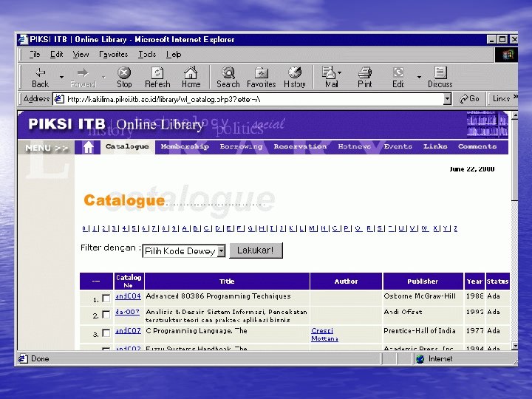This screenshot has width=532, height=399.
Task: Filter catalogue by letter A link
Action: coord(185,228)
